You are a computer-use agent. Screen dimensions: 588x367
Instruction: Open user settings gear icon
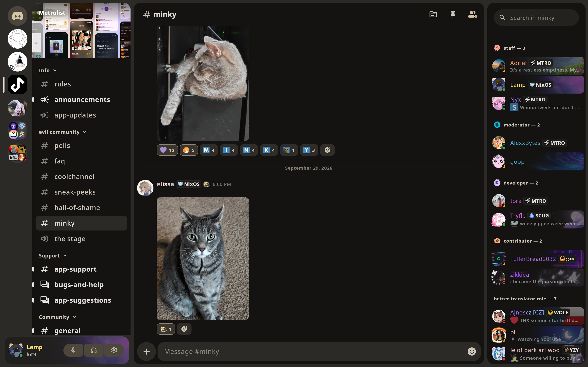[114, 350]
